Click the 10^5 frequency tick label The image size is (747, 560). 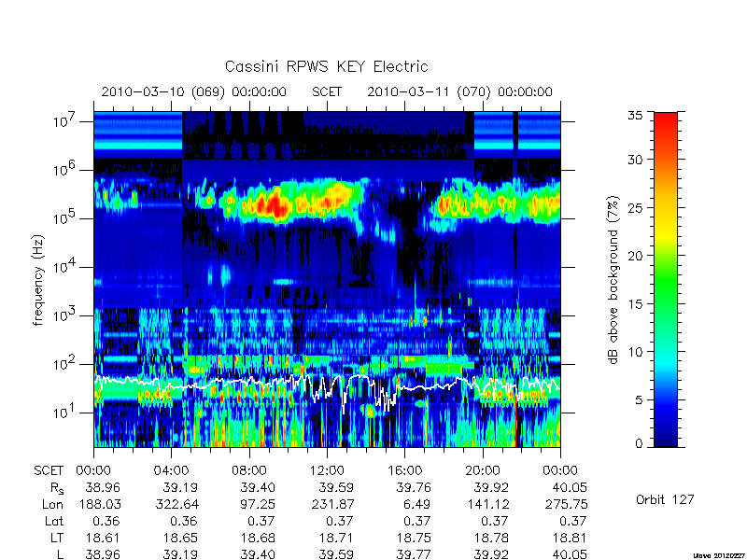click(x=65, y=218)
